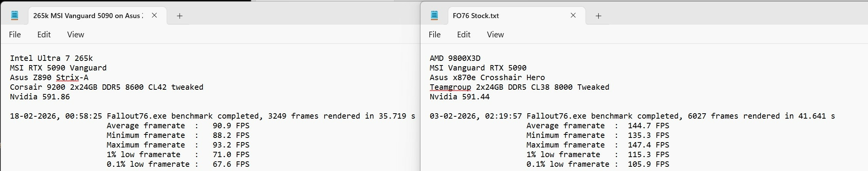Open the File menu in the FO76 Stock window
The image size is (868, 171).
tap(434, 35)
